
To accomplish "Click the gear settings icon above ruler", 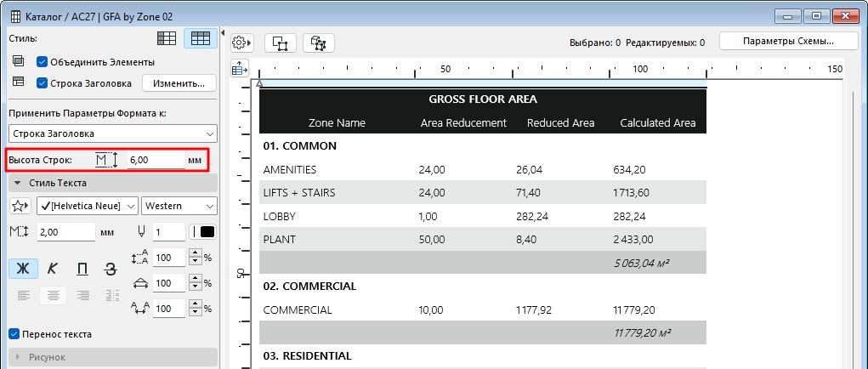I will point(242,43).
